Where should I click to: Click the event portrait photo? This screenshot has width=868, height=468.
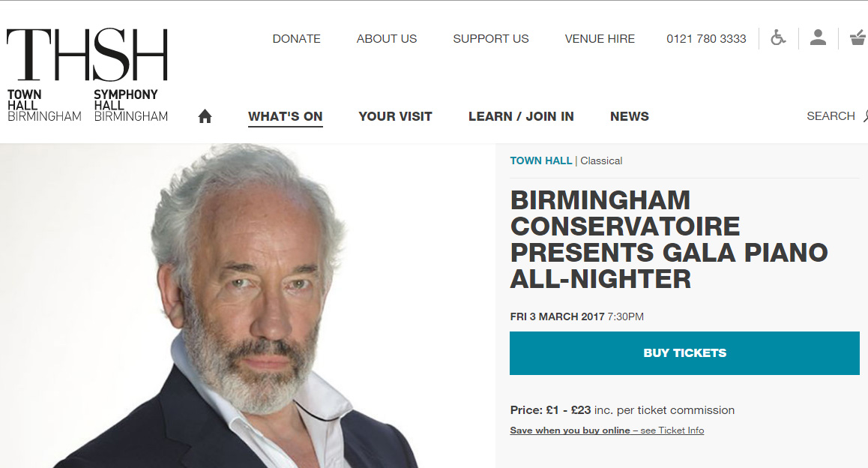247,306
